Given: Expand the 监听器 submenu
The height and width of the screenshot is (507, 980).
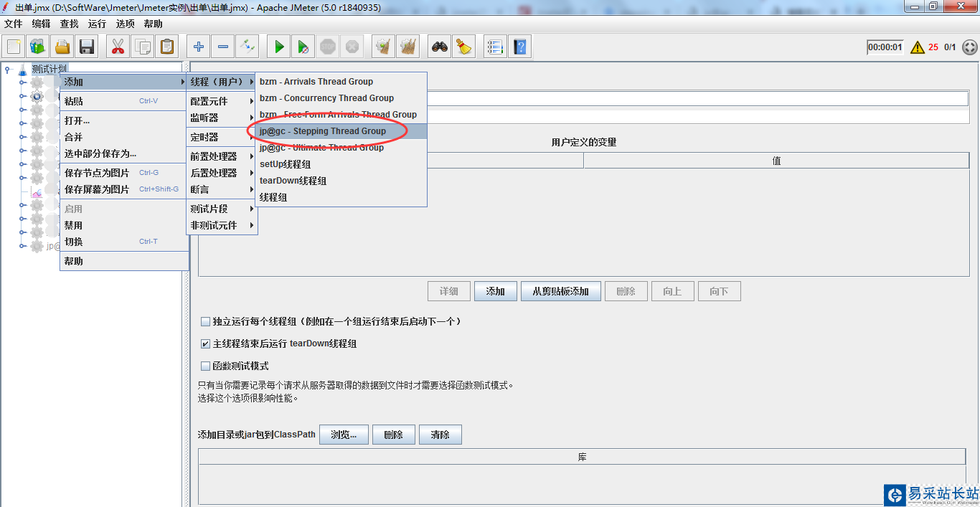Looking at the screenshot, I should [x=222, y=118].
